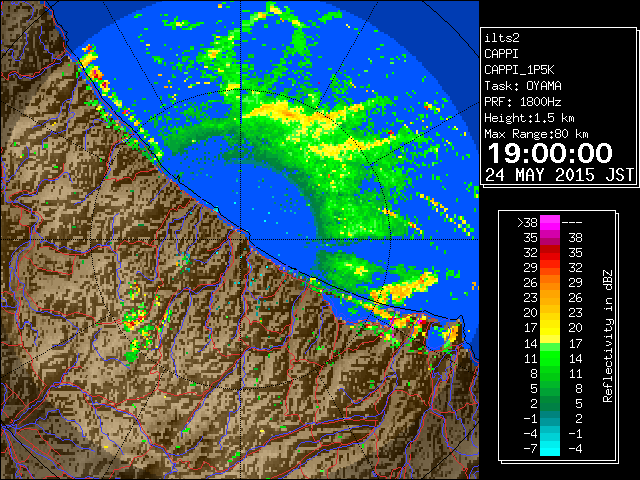
Task: Pick the magenta top legend swatch
Action: tap(550, 222)
